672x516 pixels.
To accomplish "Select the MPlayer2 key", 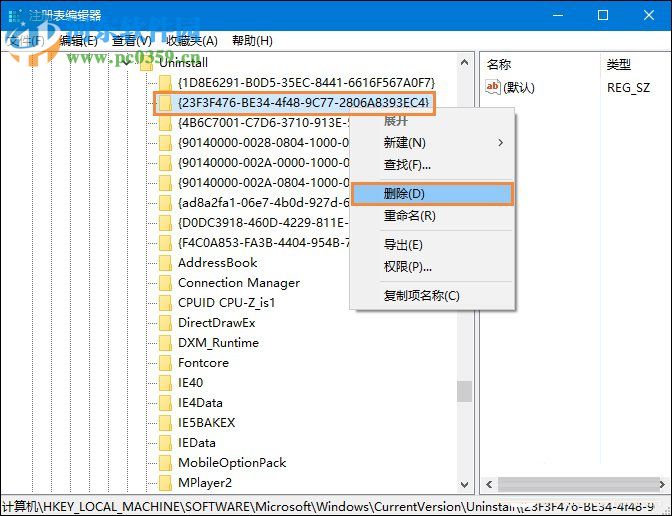I will [205, 483].
